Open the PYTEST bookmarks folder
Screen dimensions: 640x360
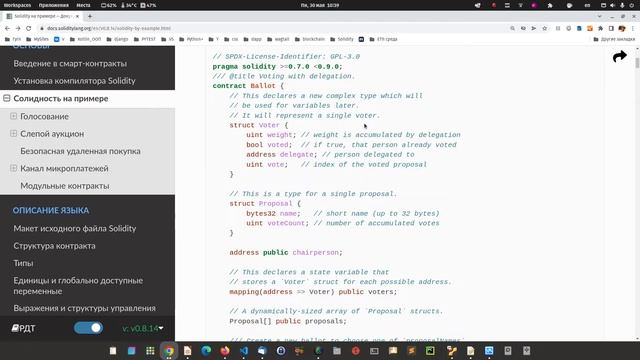pos(144,39)
